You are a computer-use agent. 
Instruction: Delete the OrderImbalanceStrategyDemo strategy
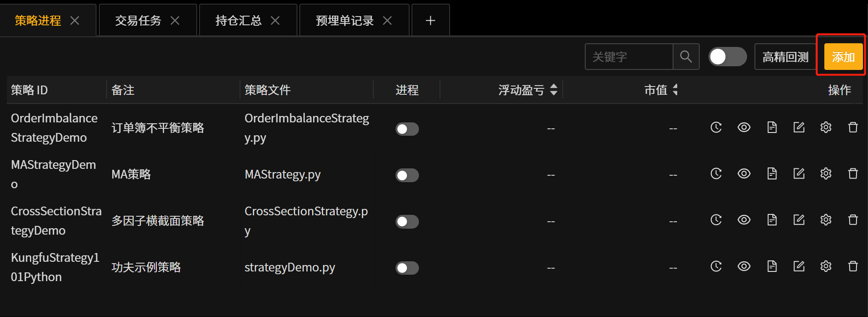pos(853,127)
